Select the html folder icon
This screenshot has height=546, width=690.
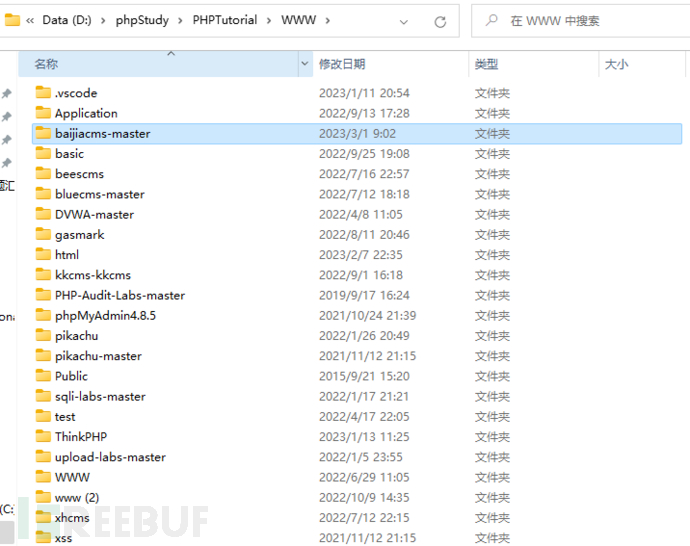click(x=43, y=254)
